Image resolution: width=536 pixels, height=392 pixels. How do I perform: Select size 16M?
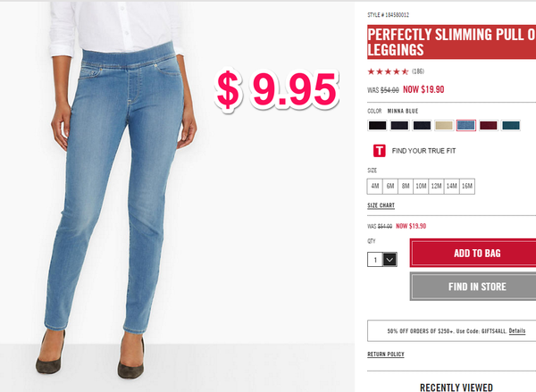(467, 187)
